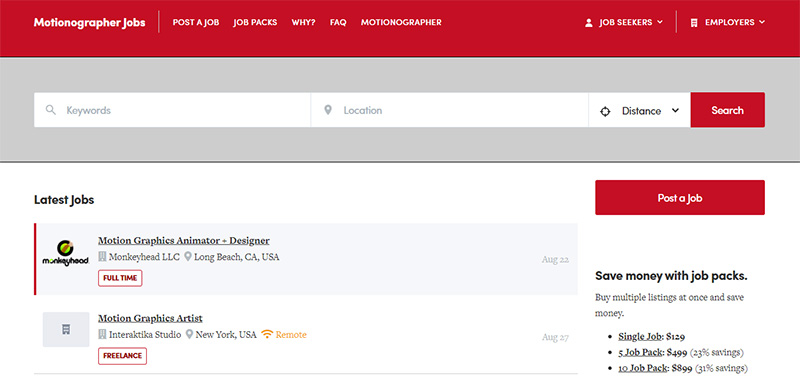The height and width of the screenshot is (381, 800).
Task: Click the Monkeyhead company logo
Action: pos(65,253)
